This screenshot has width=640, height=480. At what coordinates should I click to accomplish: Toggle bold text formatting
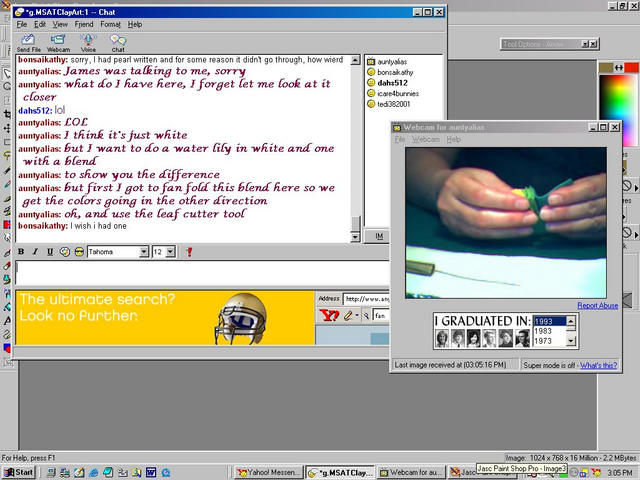click(x=21, y=252)
